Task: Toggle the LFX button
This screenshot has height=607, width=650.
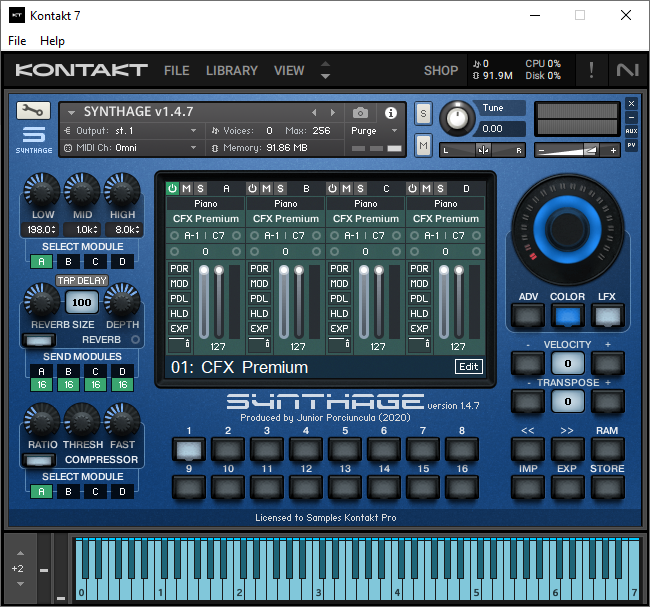Action: [x=607, y=316]
